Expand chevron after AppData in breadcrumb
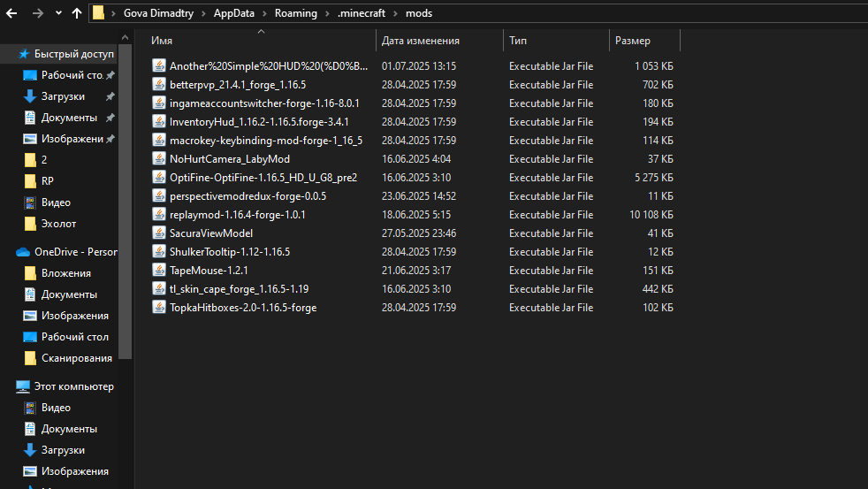Viewport: 868px width, 489px height. pyautogui.click(x=264, y=13)
